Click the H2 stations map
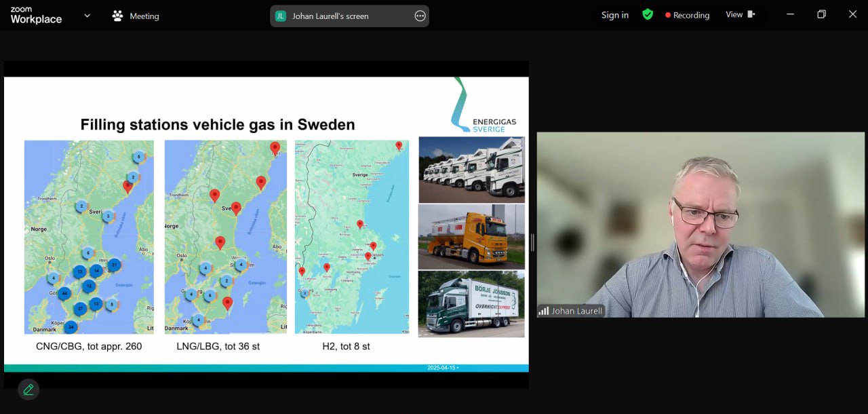Viewport: 868px width, 414px height. [x=351, y=236]
